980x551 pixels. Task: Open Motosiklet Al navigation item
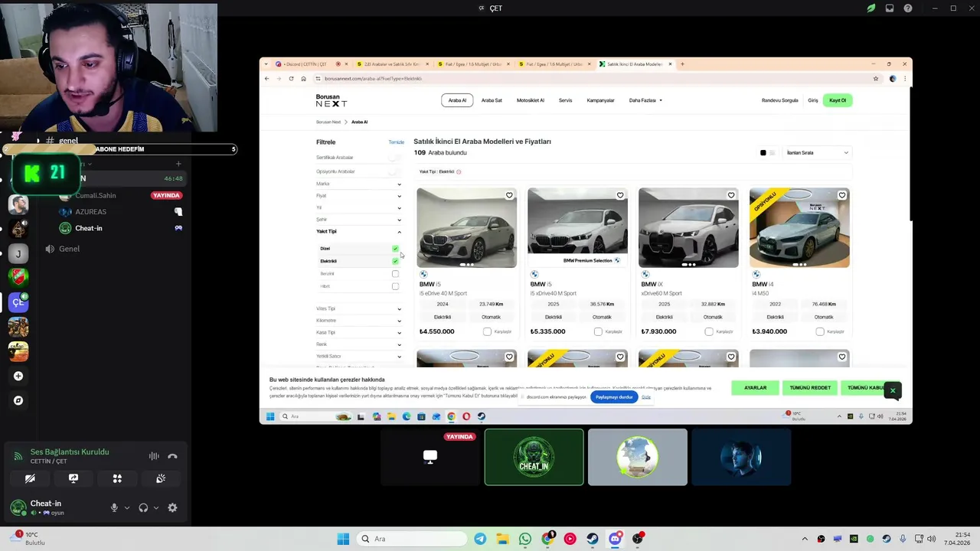click(530, 100)
